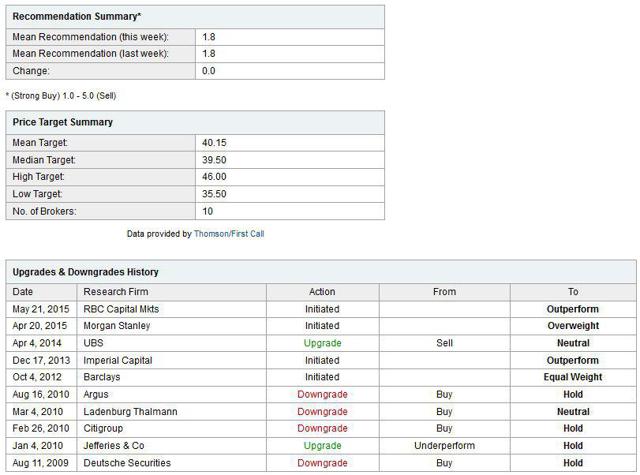The width and height of the screenshot is (640, 475).
Task: Click the Apr 20, 2015 date
Action: [40, 326]
